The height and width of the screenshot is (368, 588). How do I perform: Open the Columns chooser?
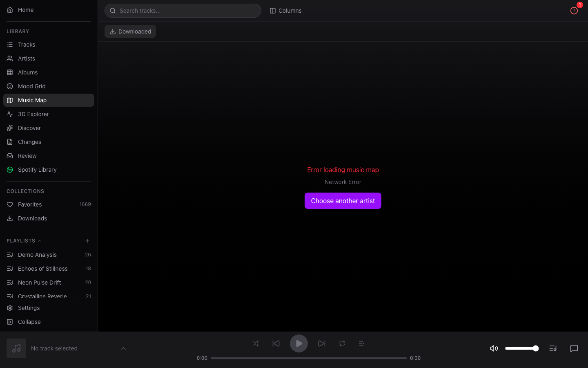[285, 11]
